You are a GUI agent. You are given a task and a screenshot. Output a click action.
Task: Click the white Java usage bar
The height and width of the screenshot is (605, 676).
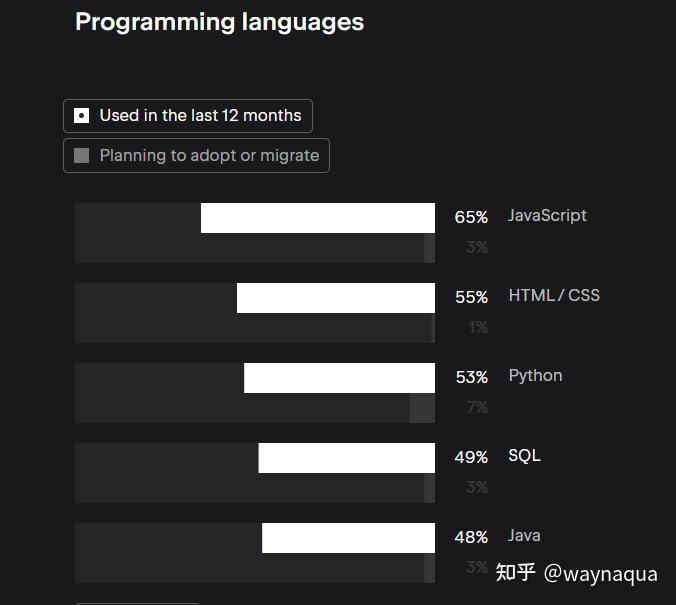point(348,538)
